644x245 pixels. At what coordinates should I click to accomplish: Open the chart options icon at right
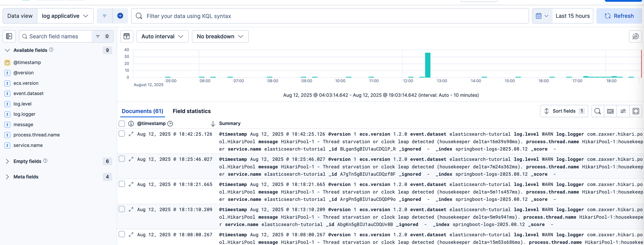(635, 36)
